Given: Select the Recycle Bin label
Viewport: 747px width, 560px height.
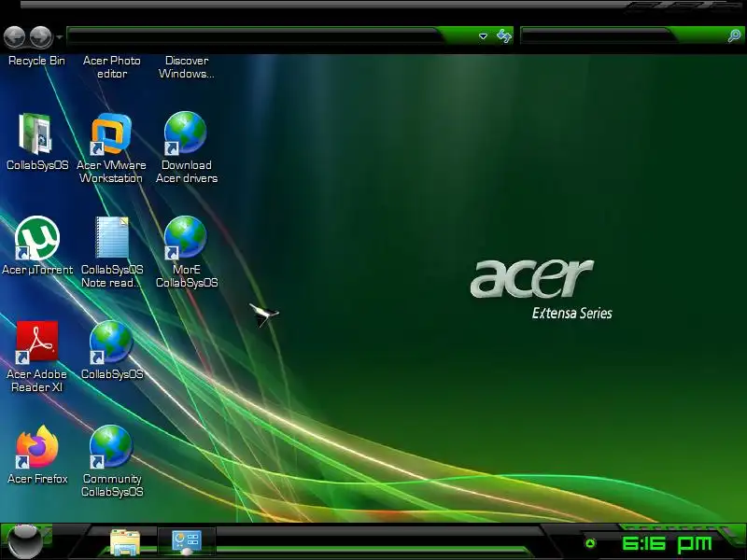Looking at the screenshot, I should pyautogui.click(x=36, y=61).
